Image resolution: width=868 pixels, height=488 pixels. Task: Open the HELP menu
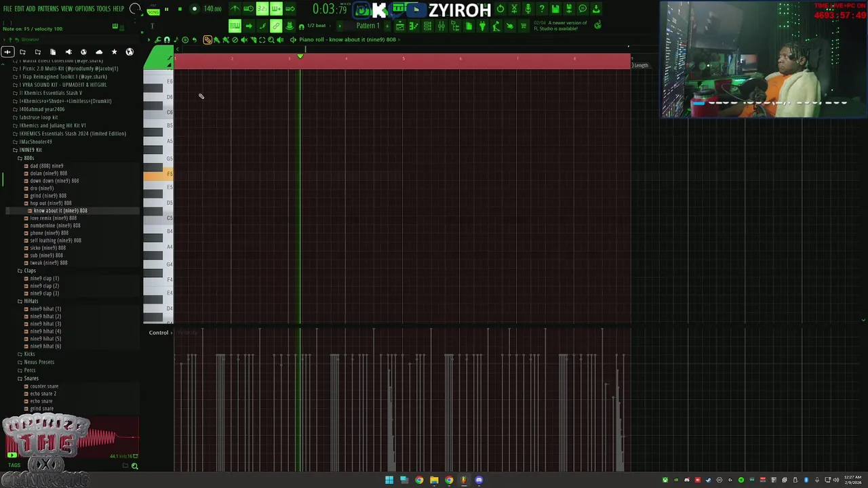(x=118, y=9)
